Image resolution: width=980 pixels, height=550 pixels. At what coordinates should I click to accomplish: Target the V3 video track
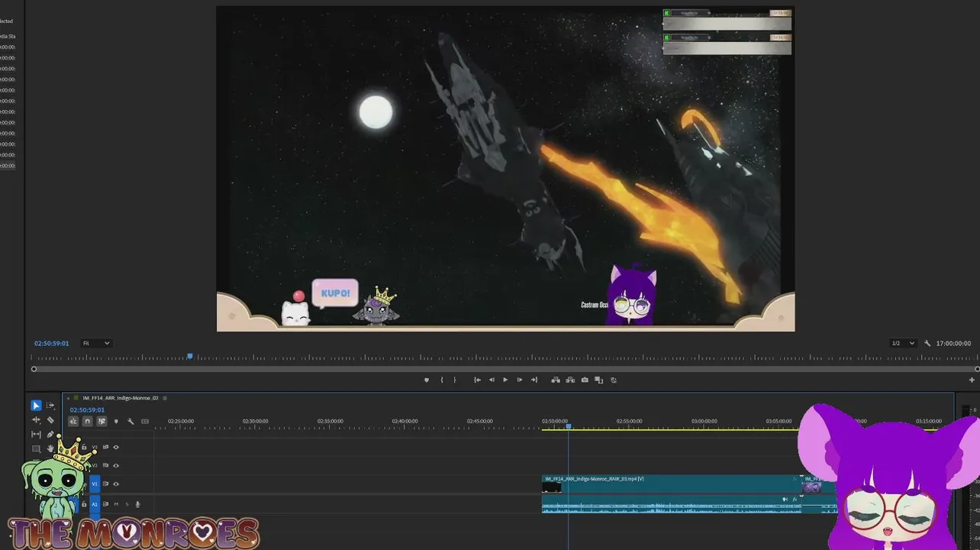point(95,447)
